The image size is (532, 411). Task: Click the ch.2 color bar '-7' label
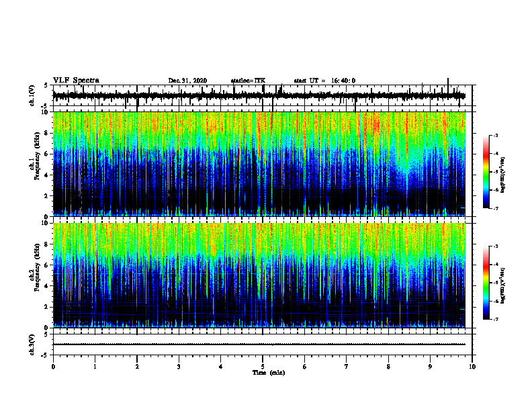click(x=495, y=320)
